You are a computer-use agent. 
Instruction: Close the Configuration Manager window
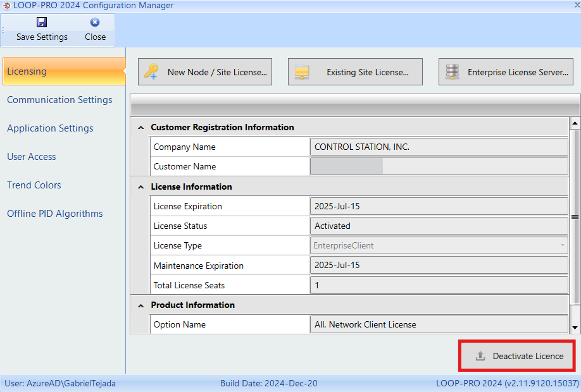pos(577,5)
